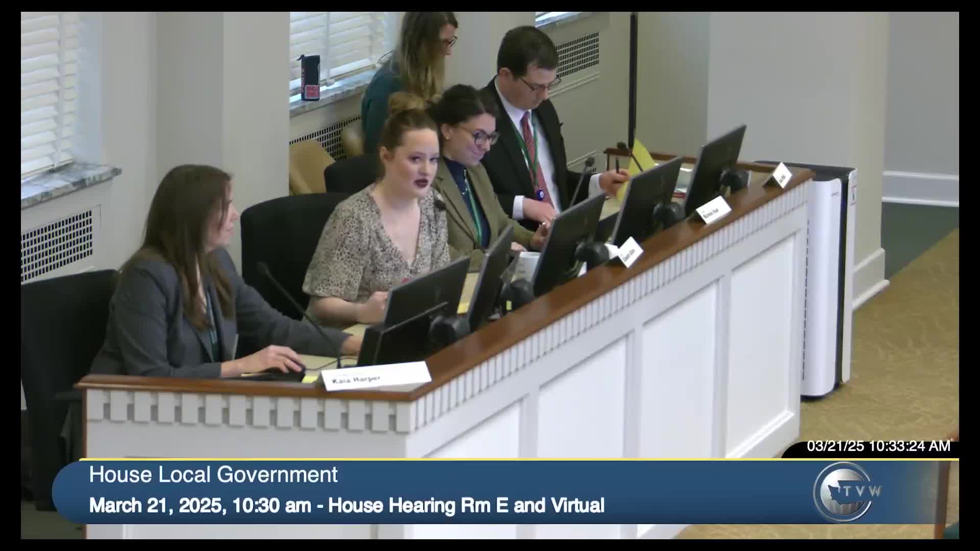This screenshot has height=551, width=980.
Task: Click the 03/21/25 10:33:24 AM timestamp overlay
Action: point(878,446)
